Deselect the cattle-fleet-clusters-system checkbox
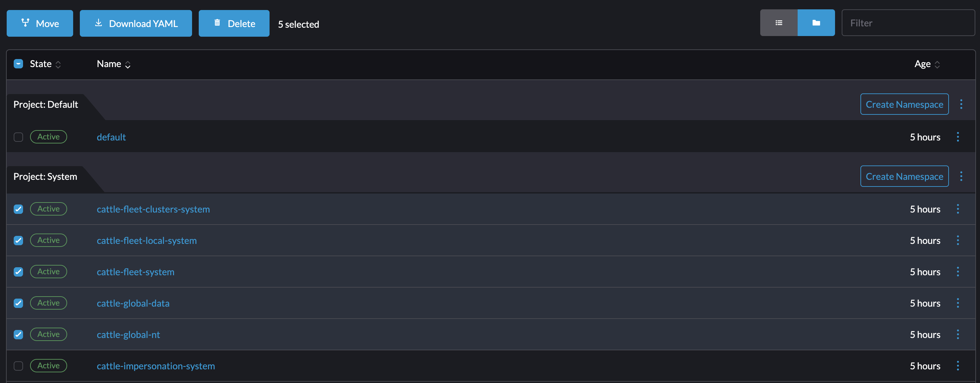The width and height of the screenshot is (980, 383). (18, 209)
